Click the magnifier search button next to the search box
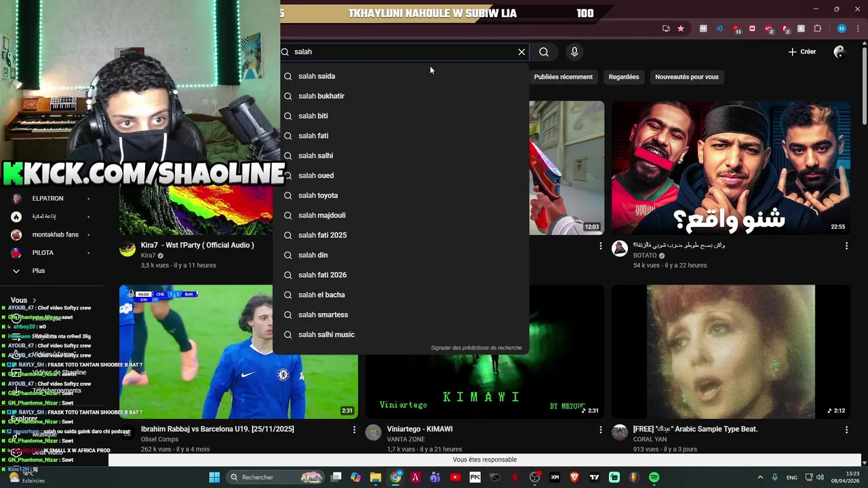868x488 pixels. (x=544, y=52)
